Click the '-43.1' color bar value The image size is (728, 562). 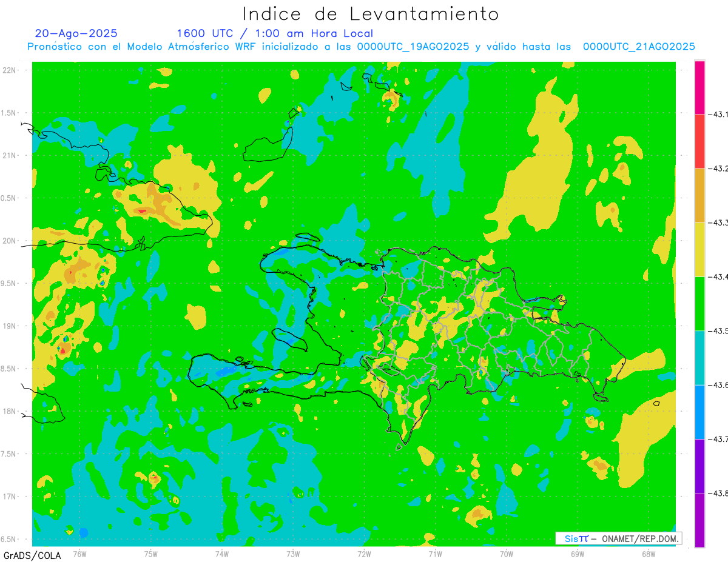click(718, 114)
